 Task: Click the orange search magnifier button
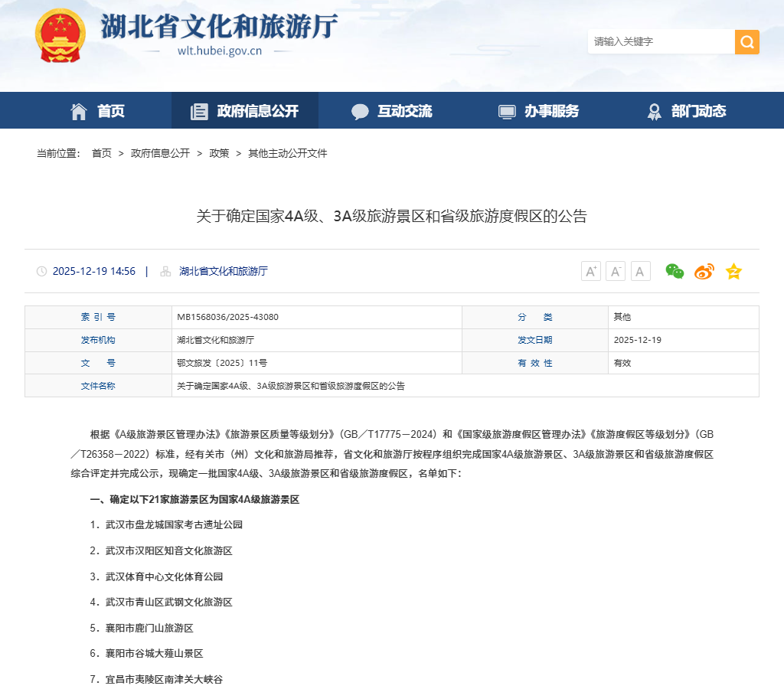746,42
